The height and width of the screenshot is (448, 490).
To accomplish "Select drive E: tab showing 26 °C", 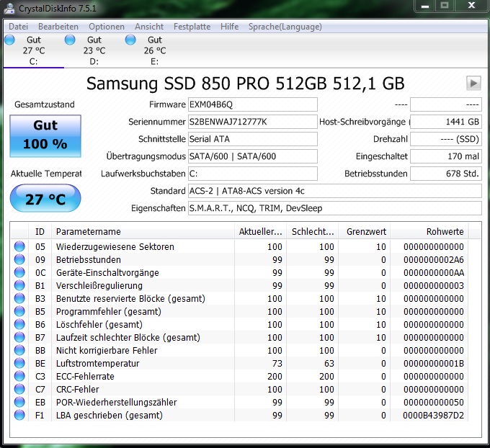I will [x=155, y=50].
